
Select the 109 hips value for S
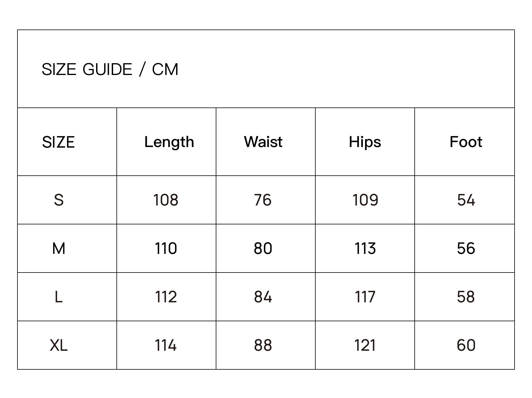pyautogui.click(x=365, y=200)
